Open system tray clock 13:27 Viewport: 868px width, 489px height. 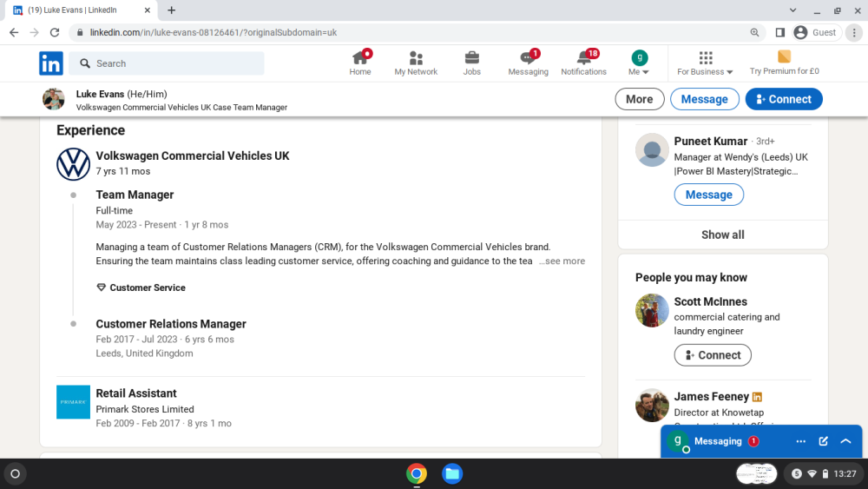point(845,474)
